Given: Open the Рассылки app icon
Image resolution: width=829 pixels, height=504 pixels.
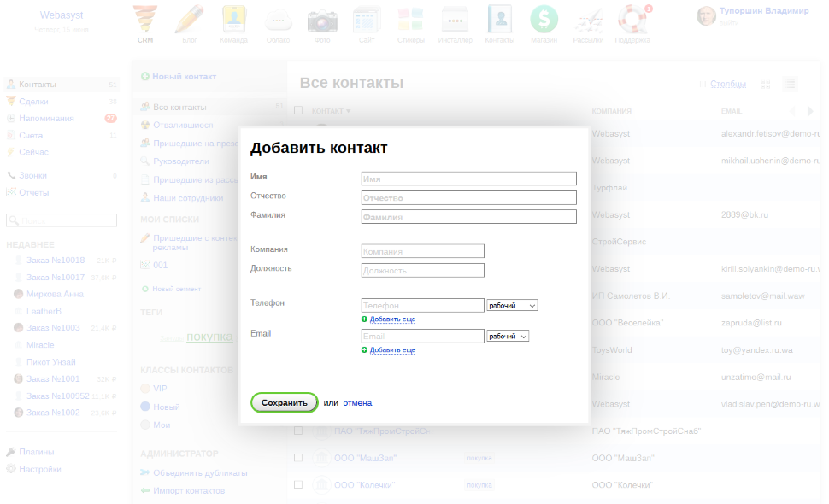Looking at the screenshot, I should click(x=589, y=21).
